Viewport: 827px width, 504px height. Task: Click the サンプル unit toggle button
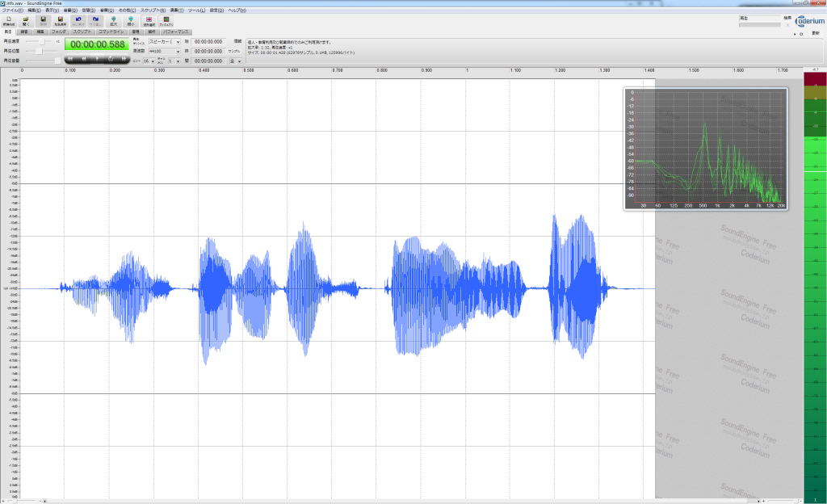[234, 51]
